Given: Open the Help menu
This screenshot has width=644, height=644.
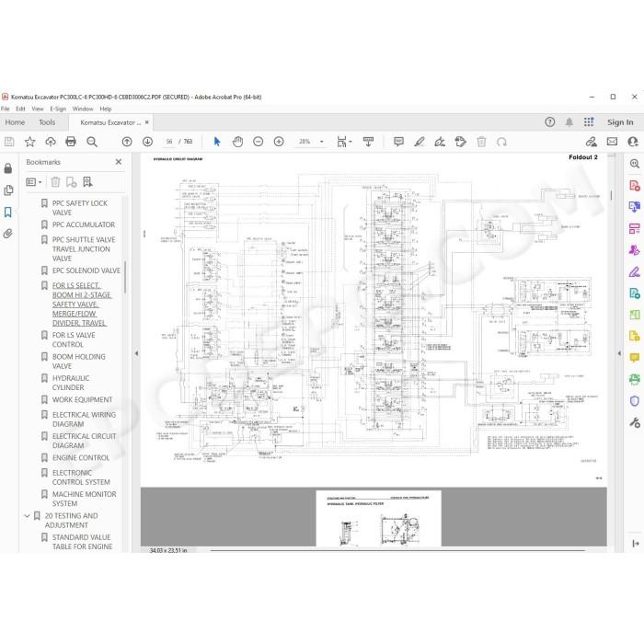Looking at the screenshot, I should click(106, 109).
